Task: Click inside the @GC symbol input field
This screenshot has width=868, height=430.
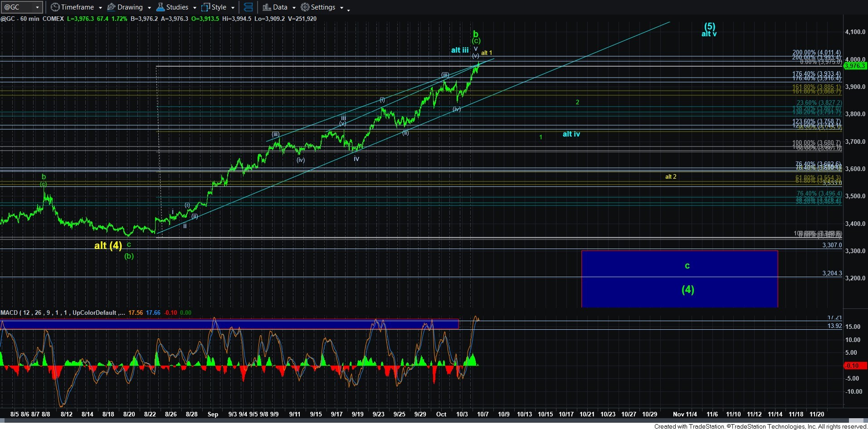Action: point(17,7)
